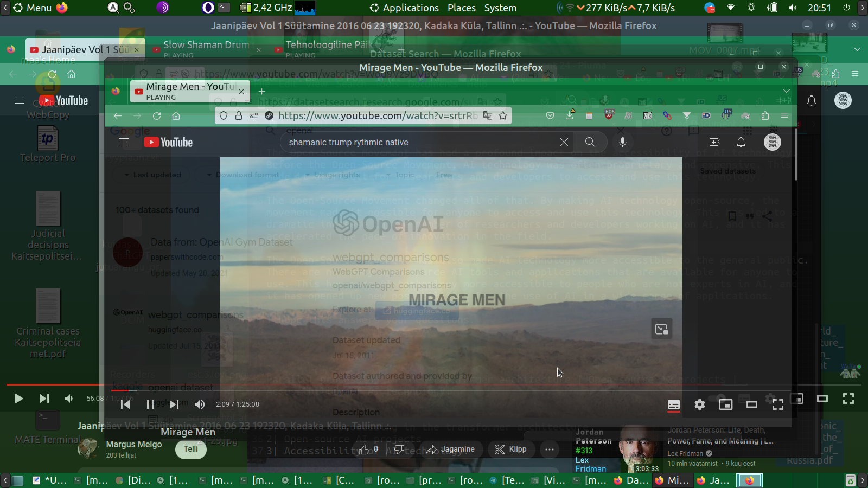The width and height of the screenshot is (868, 488).
Task: Go back in Mirage Men Firefox window
Action: pos(118,115)
